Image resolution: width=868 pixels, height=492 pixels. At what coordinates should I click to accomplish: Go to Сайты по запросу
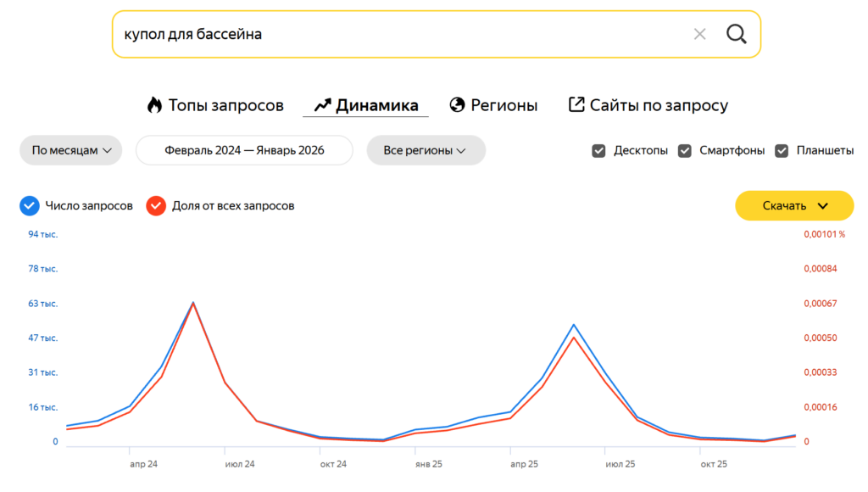coord(659,105)
